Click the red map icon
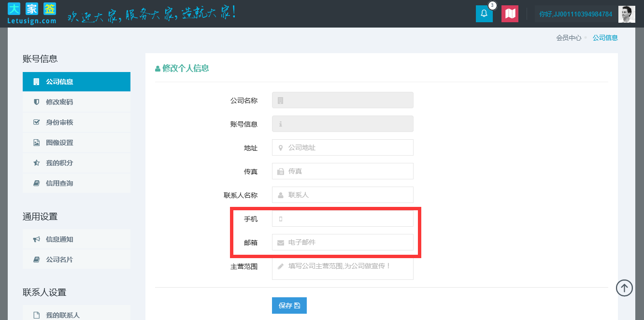 click(x=510, y=14)
